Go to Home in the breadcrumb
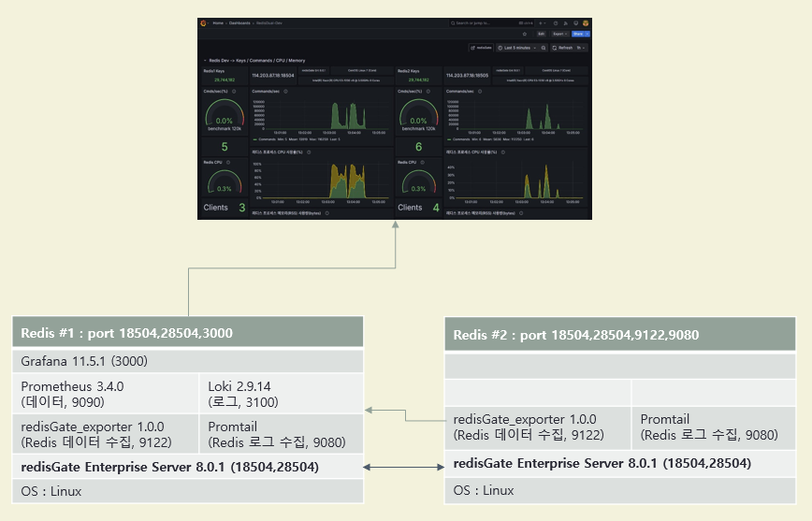The image size is (812, 521). pos(218,22)
